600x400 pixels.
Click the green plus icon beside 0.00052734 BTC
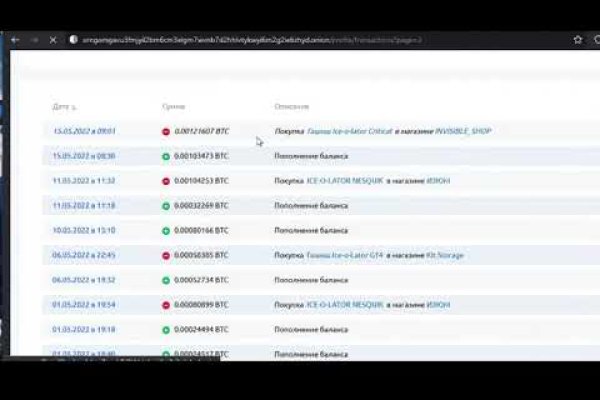[x=166, y=280]
